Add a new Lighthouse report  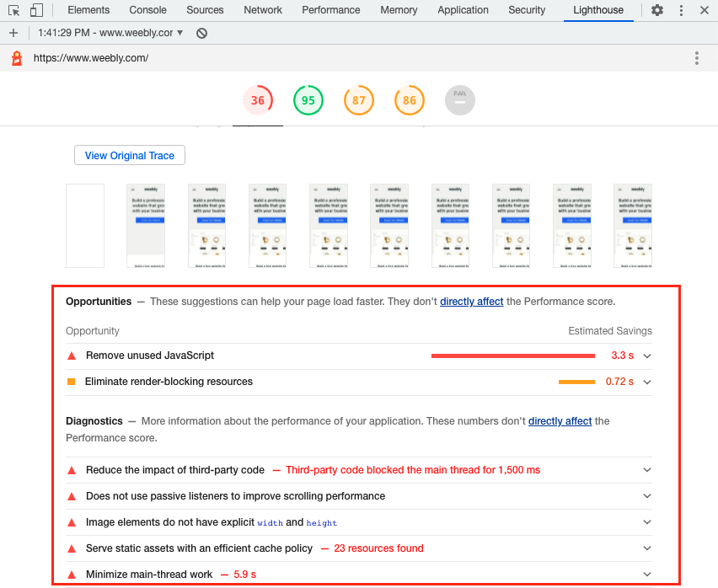point(13,33)
